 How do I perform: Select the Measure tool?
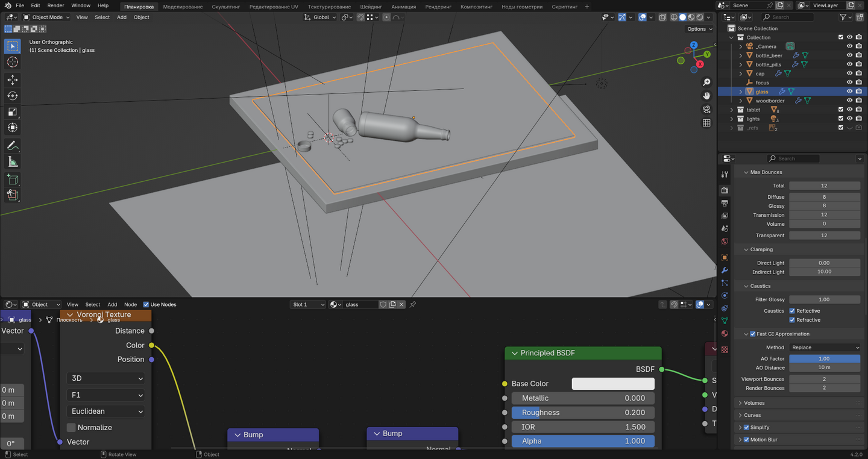[12, 161]
